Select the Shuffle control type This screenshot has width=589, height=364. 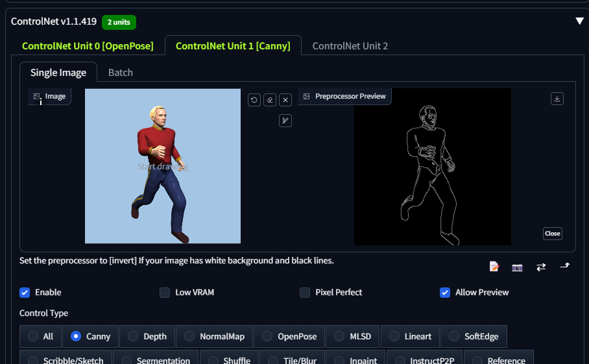pyautogui.click(x=229, y=358)
